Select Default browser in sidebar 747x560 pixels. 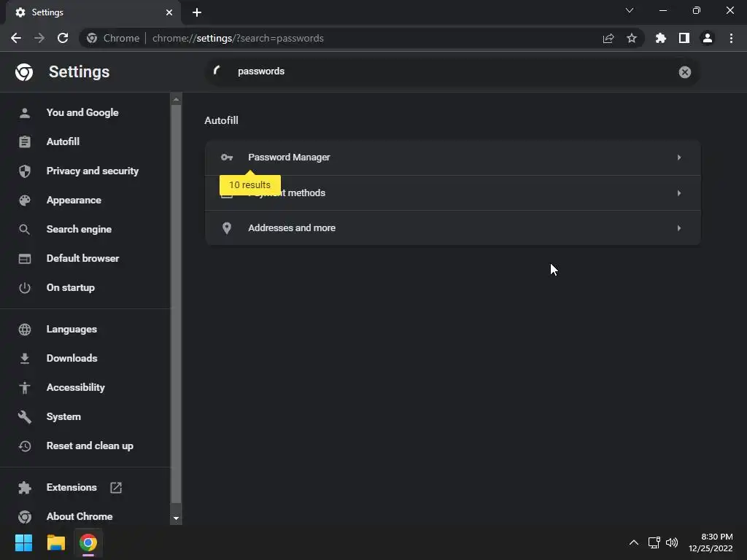pyautogui.click(x=82, y=259)
